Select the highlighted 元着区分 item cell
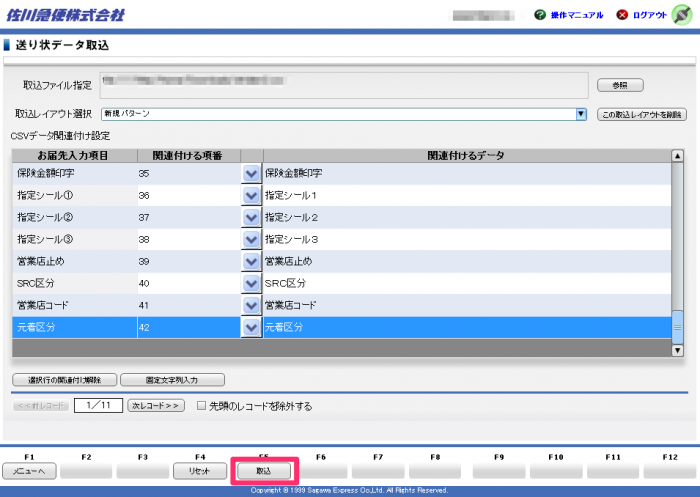 [x=75, y=327]
